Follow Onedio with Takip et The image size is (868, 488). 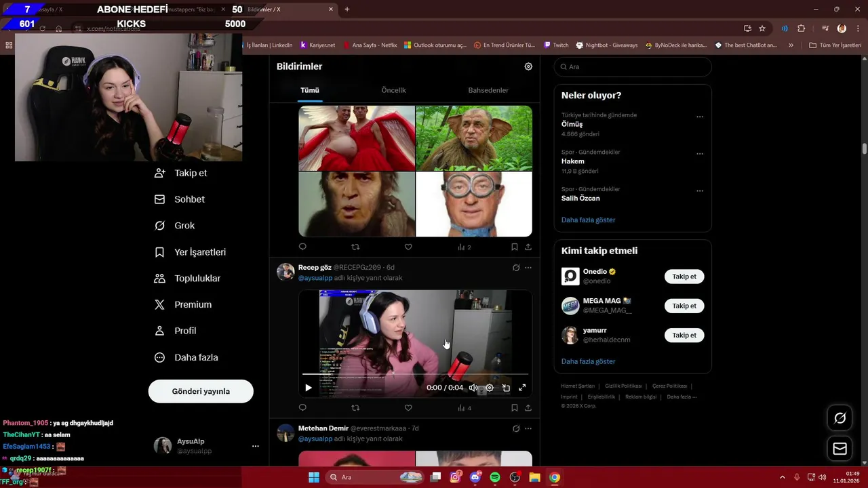684,277
